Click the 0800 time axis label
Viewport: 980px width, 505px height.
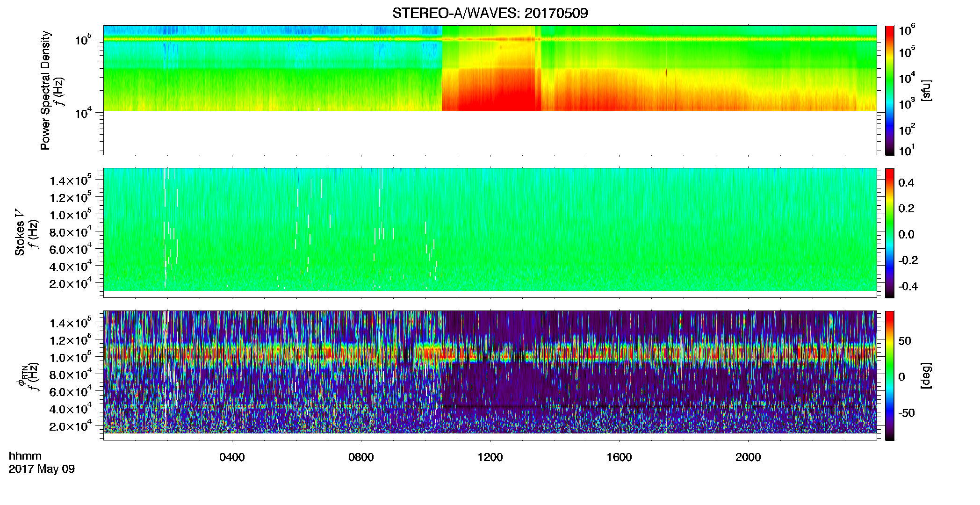361,457
